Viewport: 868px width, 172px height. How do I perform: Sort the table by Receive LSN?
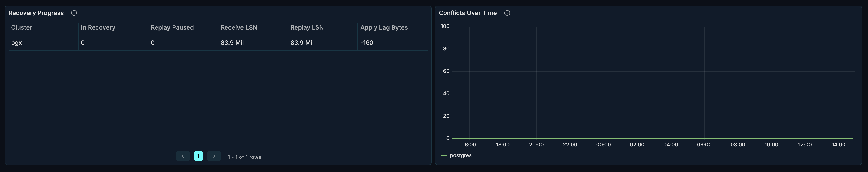239,27
